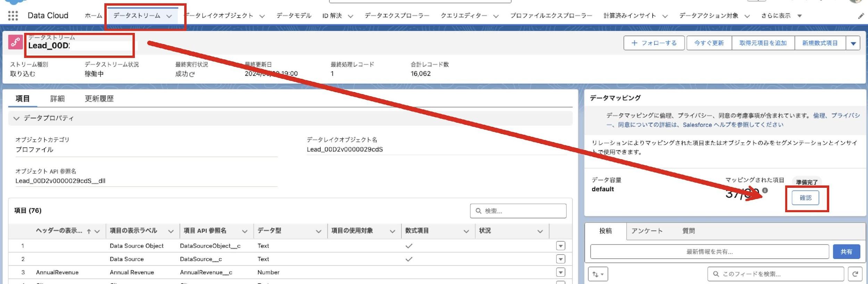The height and width of the screenshot is (284, 868).
Task: Open row action menu for Data Source Object
Action: tap(560, 246)
